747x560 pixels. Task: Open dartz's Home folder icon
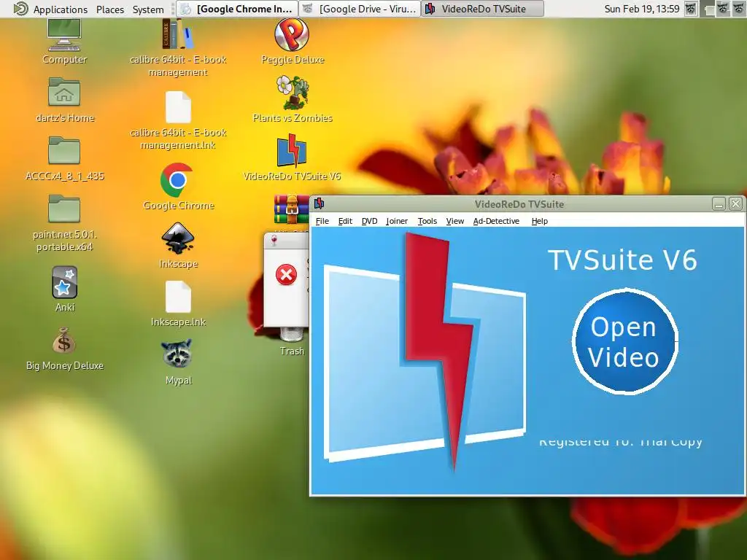point(64,91)
